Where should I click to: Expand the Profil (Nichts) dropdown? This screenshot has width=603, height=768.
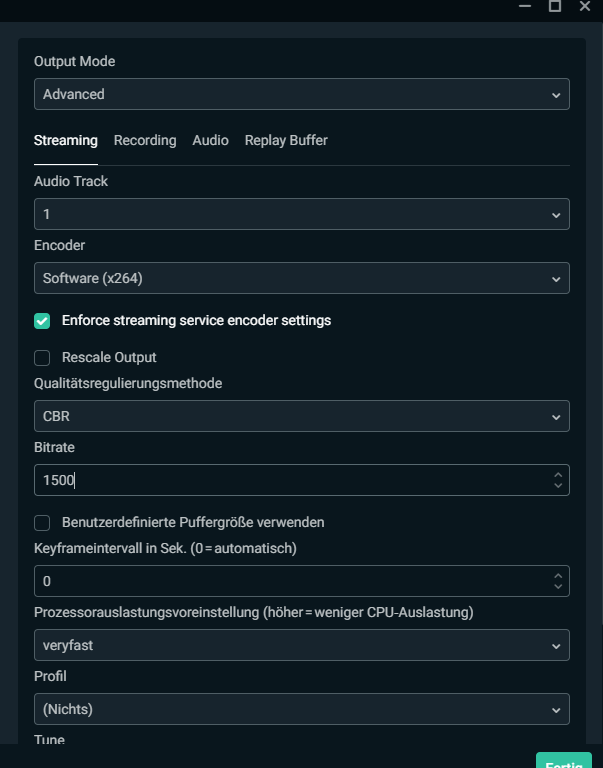click(301, 709)
